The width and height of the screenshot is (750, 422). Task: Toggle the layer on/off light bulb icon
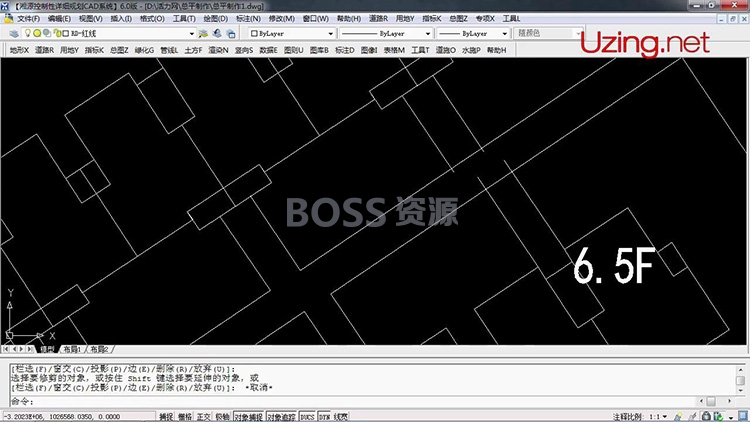coord(27,33)
